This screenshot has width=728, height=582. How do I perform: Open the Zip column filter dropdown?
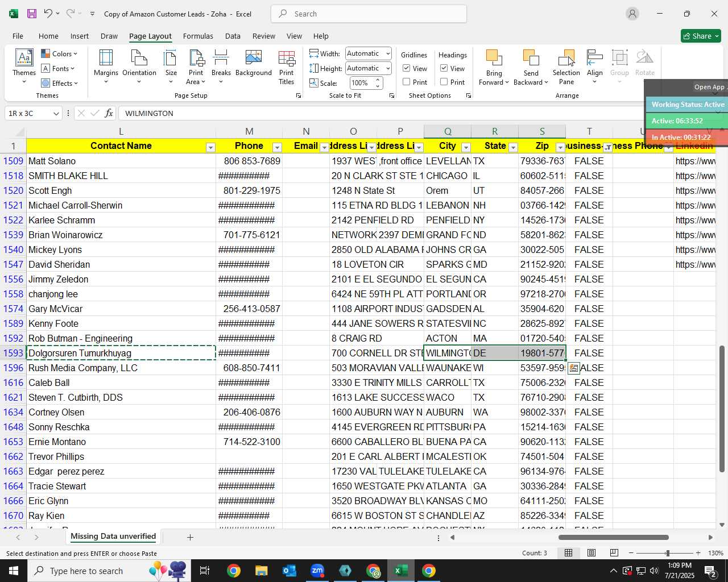[560, 148]
